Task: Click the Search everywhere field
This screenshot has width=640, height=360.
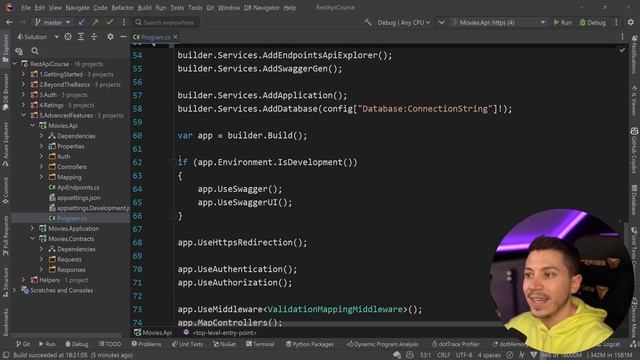Action: 165,22
